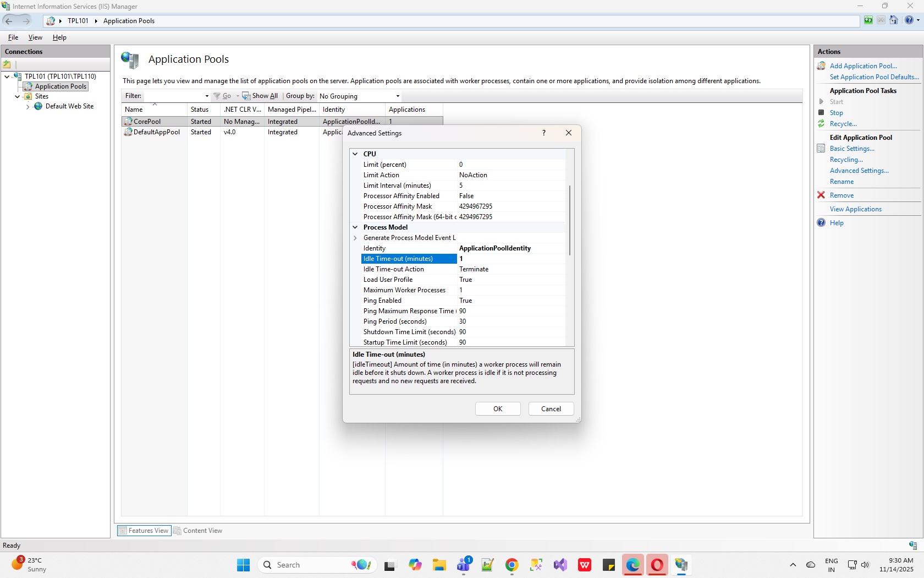Click the Basic Settings icon
Image resolution: width=924 pixels, height=578 pixels.
click(x=821, y=149)
